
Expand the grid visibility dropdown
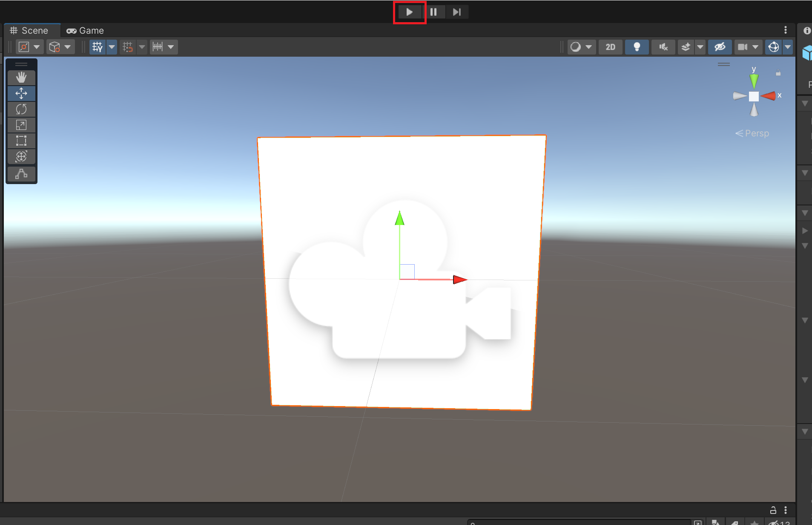tap(112, 47)
